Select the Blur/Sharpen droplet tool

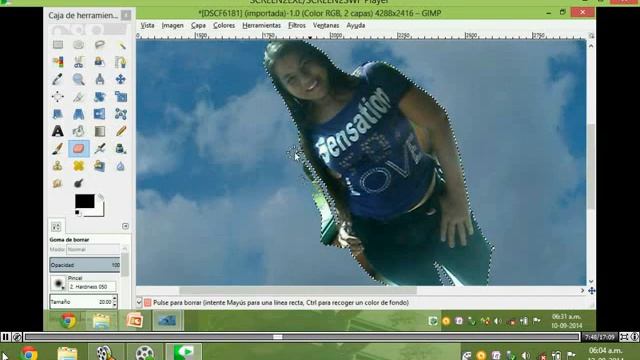pos(121,166)
